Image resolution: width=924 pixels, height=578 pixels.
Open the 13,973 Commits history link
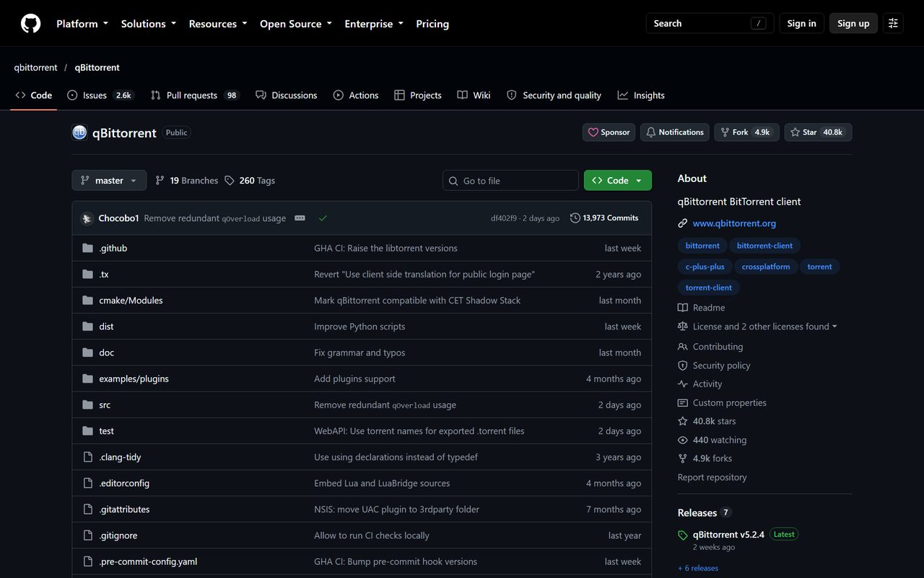[x=604, y=218]
